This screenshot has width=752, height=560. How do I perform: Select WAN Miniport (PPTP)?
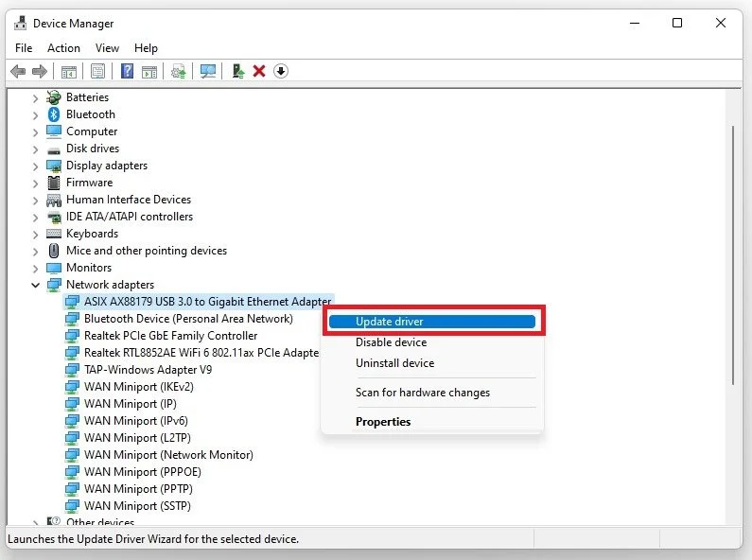[138, 489]
